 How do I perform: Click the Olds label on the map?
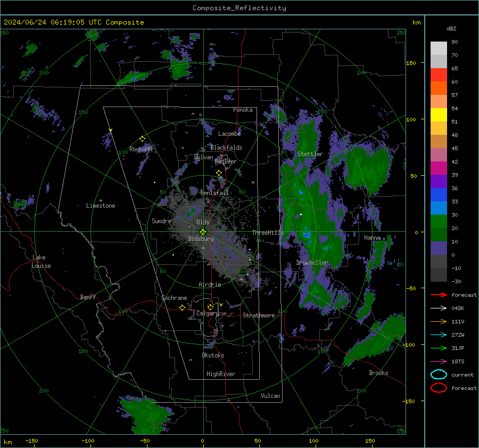[203, 222]
